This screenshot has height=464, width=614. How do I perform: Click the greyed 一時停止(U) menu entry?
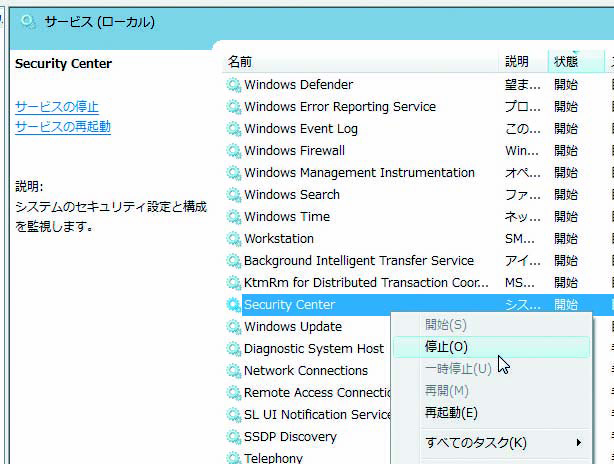(x=491, y=369)
